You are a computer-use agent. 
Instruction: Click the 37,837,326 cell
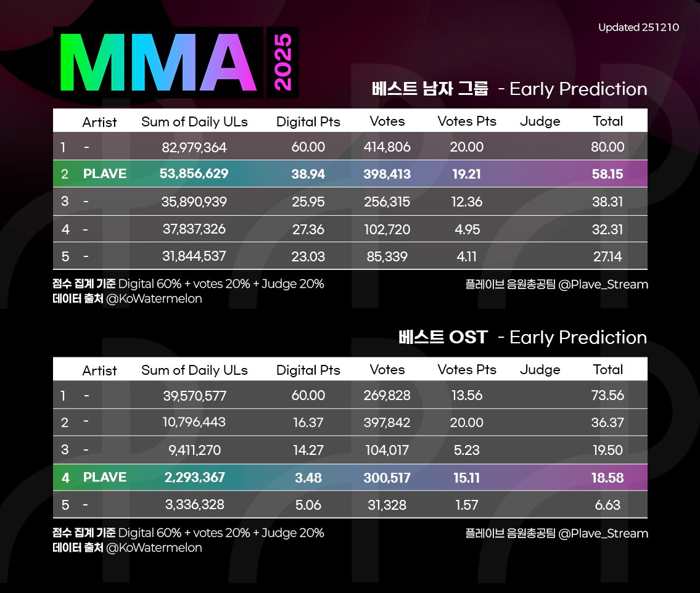click(x=194, y=229)
